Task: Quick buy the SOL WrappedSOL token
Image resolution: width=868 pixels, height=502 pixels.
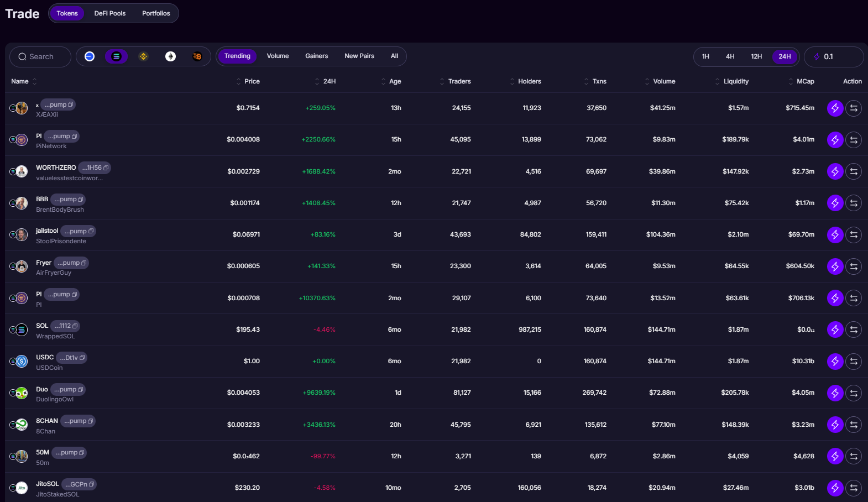Action: pyautogui.click(x=835, y=330)
